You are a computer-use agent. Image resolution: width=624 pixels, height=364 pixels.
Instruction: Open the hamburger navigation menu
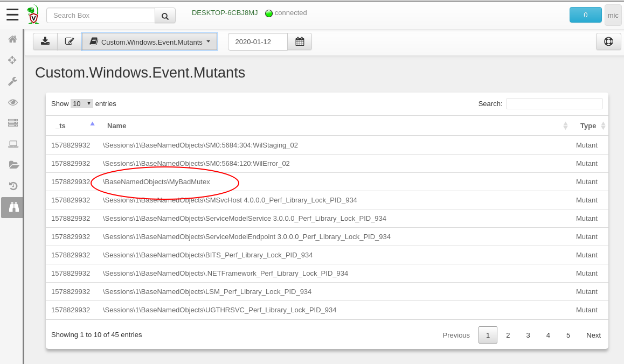coord(12,15)
